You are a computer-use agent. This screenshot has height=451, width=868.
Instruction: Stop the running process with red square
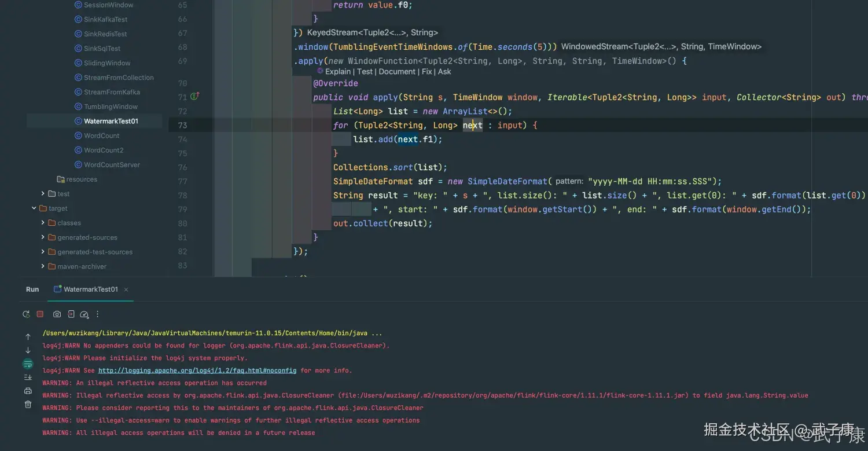click(x=40, y=314)
